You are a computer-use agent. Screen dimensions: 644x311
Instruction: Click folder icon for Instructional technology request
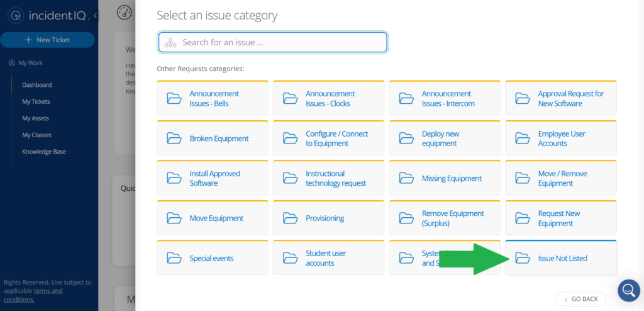click(291, 178)
